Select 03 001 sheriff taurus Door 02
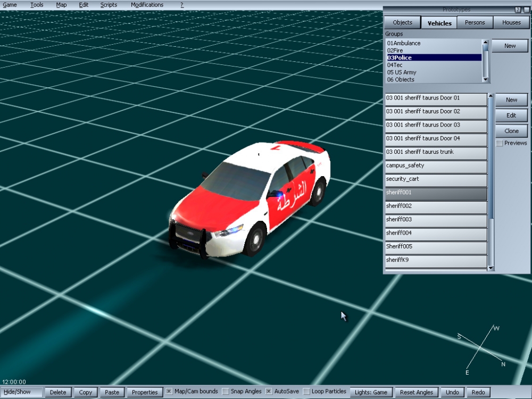This screenshot has width=532, height=399. coord(436,113)
